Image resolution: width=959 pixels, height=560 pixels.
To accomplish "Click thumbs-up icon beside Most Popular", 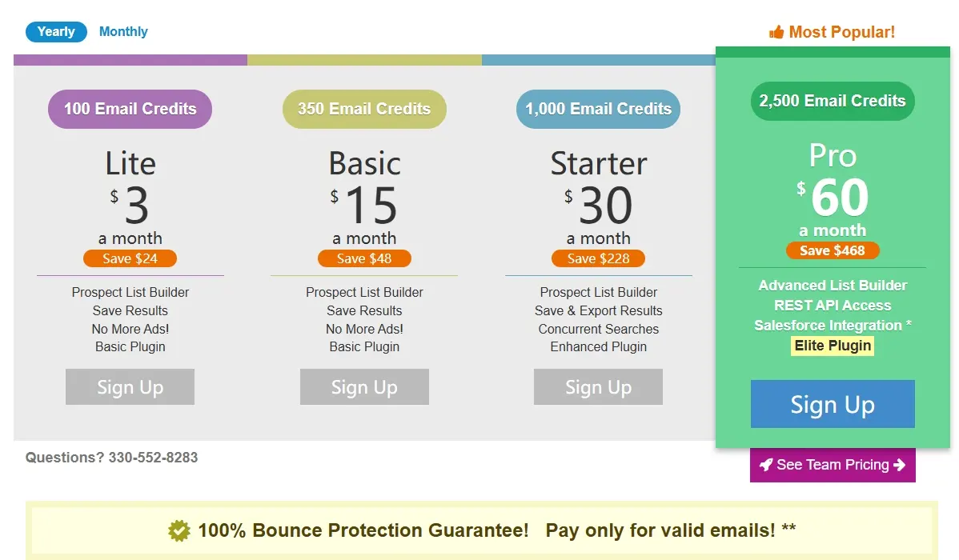I will click(776, 33).
